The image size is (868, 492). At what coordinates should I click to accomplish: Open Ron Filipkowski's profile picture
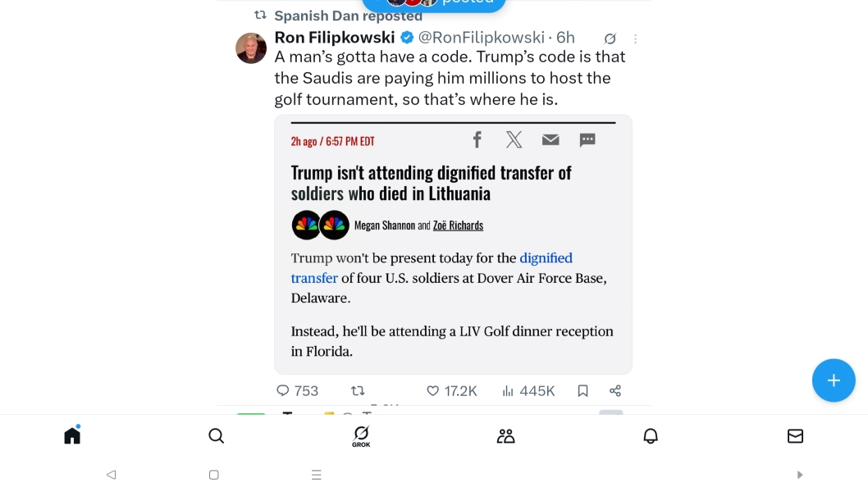click(251, 48)
